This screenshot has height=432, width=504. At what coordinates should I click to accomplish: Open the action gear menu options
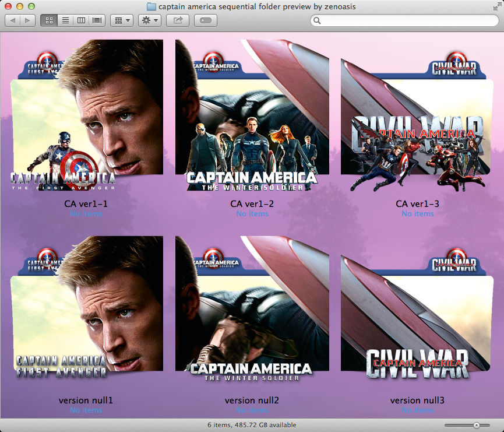(149, 19)
